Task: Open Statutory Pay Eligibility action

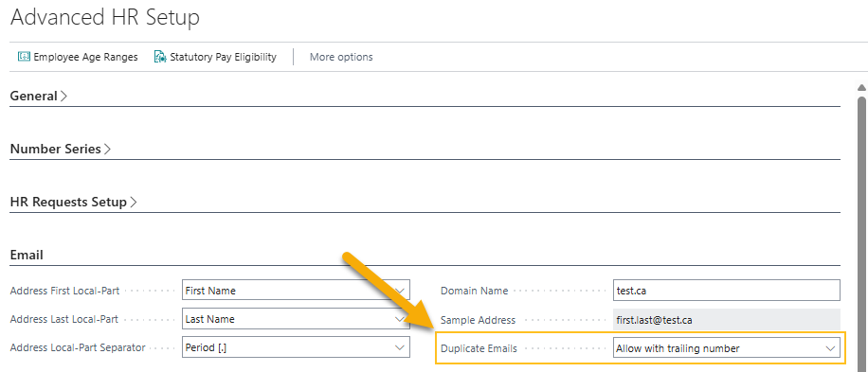Action: (215, 57)
